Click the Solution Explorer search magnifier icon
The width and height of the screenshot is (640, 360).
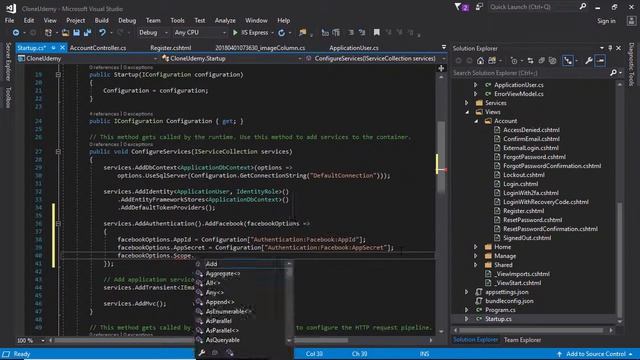coord(613,73)
